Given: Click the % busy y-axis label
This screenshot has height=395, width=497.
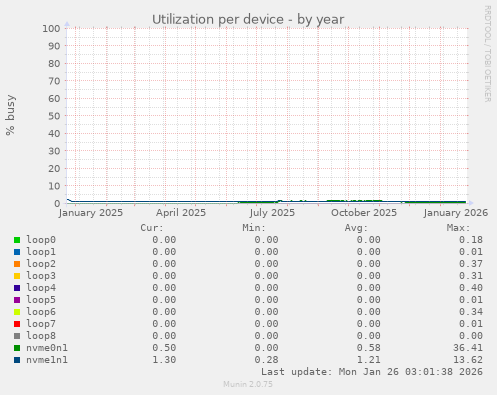Looking at the screenshot, I should coord(10,115).
